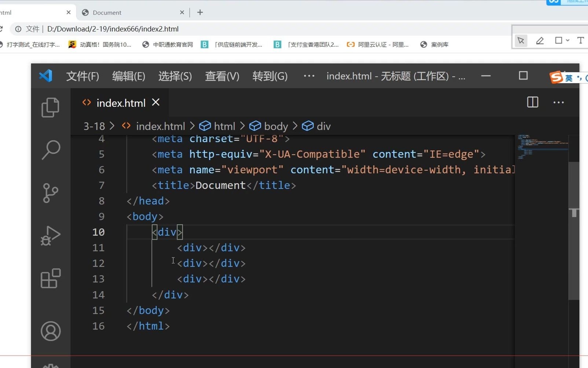Click the minimap code preview
588x368 pixels.
tap(542, 147)
